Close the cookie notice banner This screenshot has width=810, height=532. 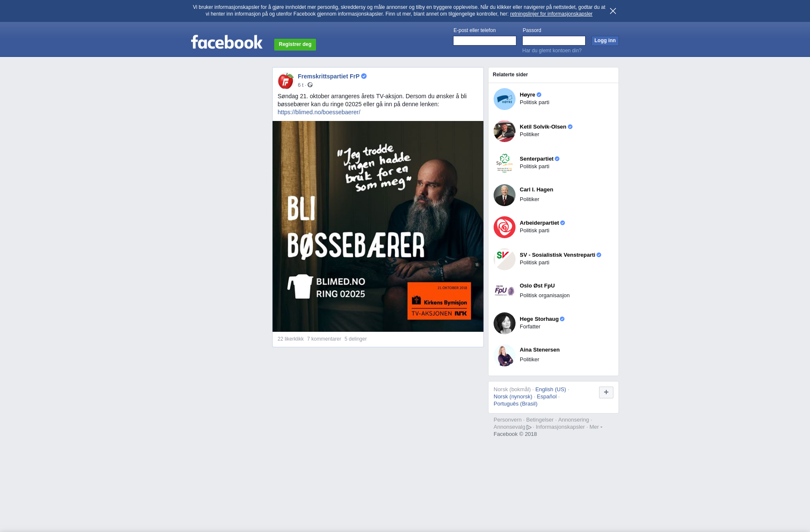(x=613, y=11)
